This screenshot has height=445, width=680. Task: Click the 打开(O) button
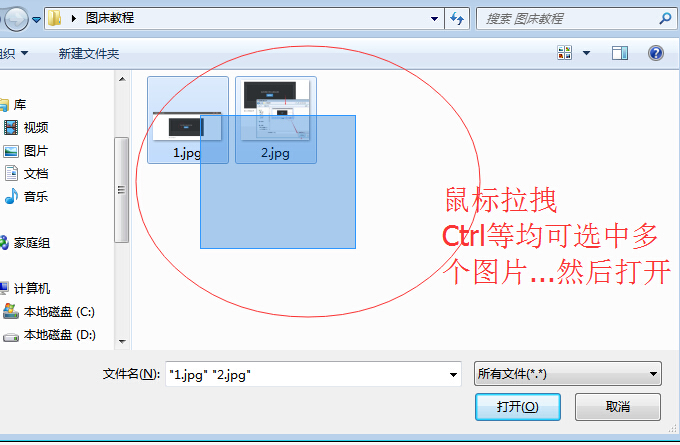tap(518, 407)
